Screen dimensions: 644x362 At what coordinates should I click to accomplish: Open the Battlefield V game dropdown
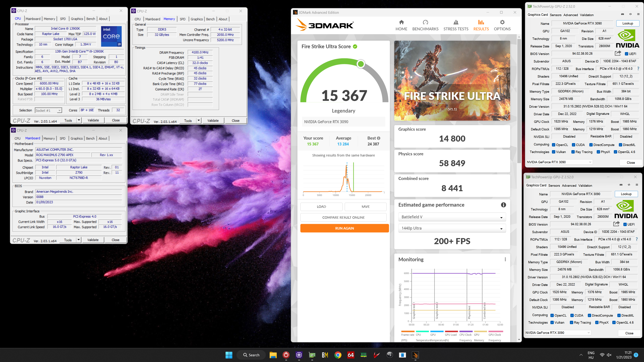[x=452, y=217]
